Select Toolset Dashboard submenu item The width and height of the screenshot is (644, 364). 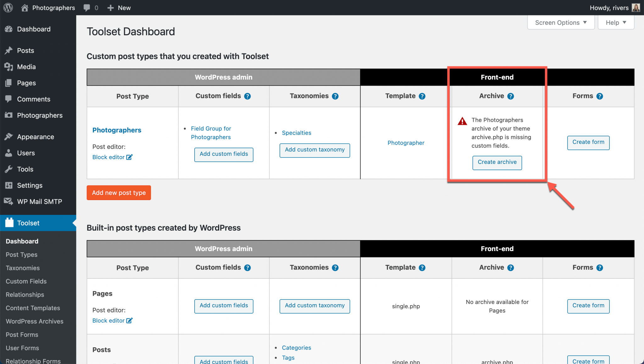click(22, 241)
